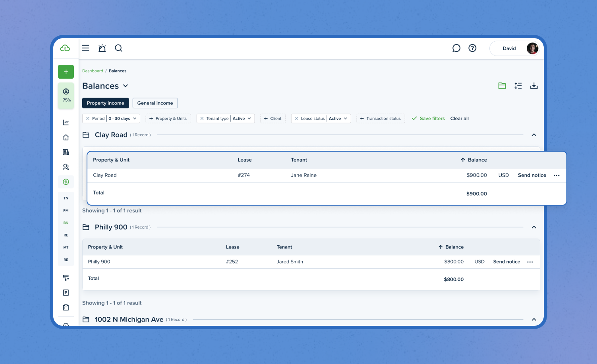Click Send notice for Jane Raine

point(532,175)
